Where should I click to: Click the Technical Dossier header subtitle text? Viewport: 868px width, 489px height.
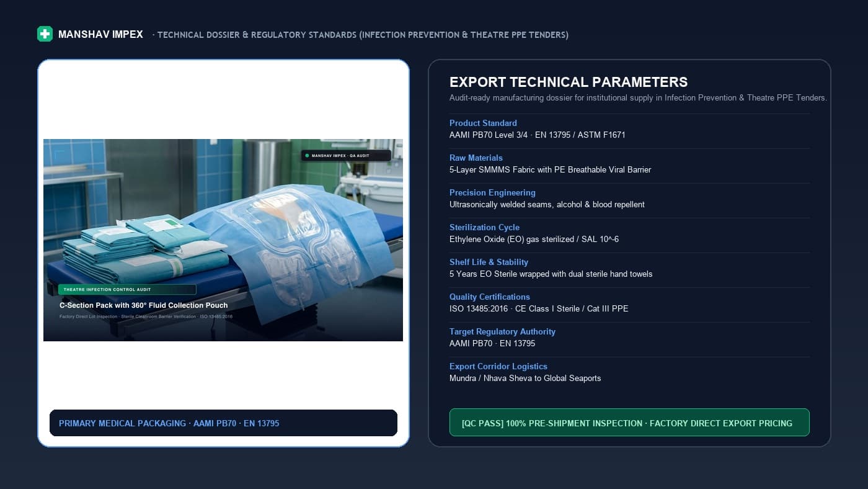pos(361,35)
